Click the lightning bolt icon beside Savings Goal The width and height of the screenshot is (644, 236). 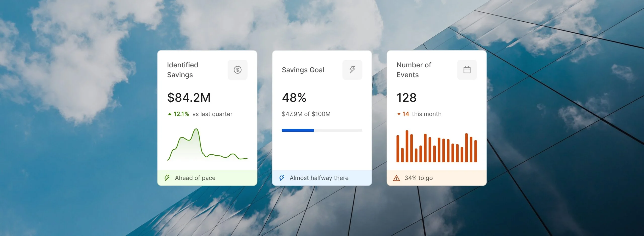(352, 70)
